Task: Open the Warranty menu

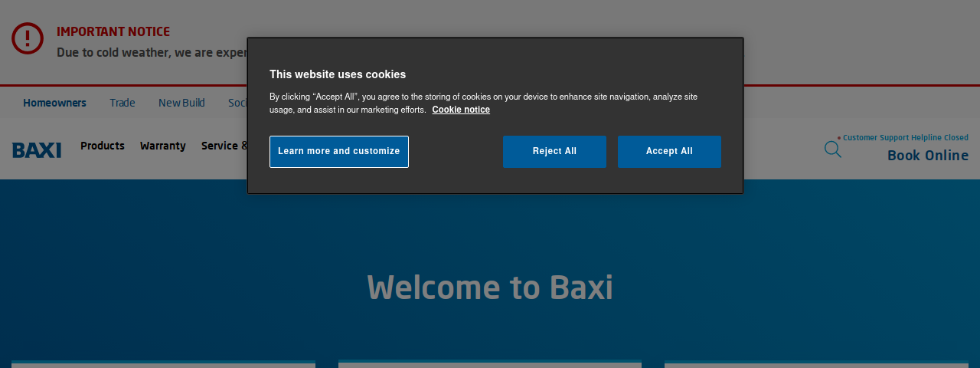Action: [x=163, y=146]
